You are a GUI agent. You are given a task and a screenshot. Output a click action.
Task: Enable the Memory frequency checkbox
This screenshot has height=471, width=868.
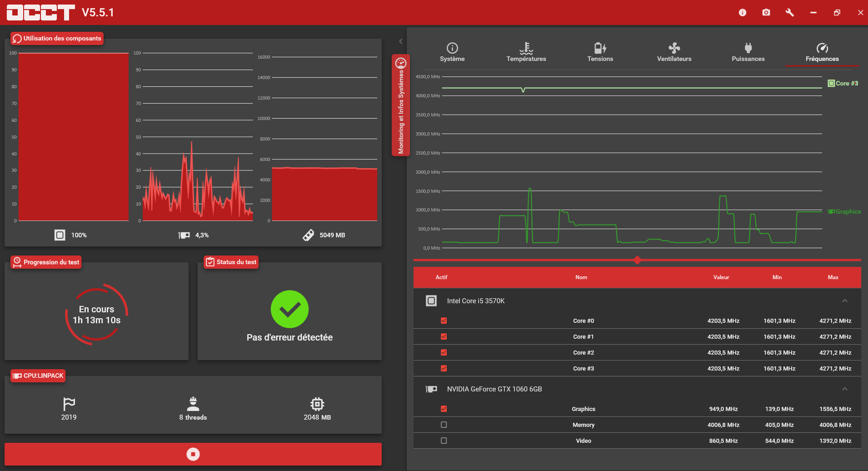click(x=444, y=425)
